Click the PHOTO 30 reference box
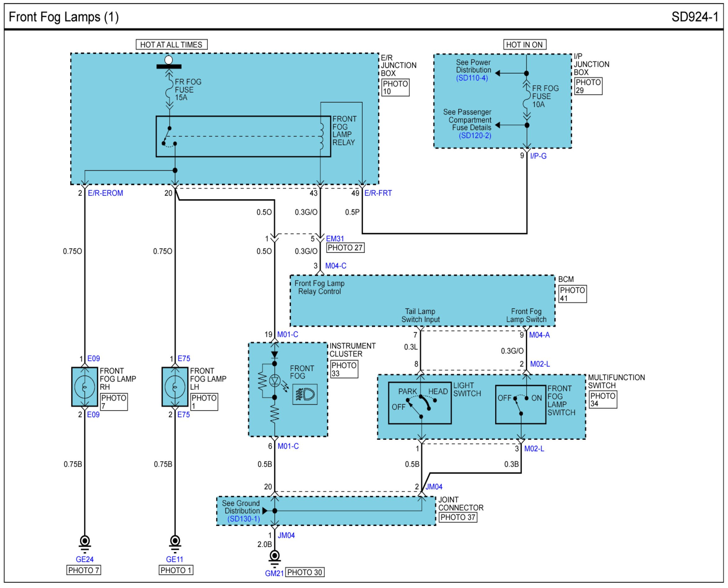Image resolution: width=728 pixels, height=588 pixels. (x=304, y=572)
